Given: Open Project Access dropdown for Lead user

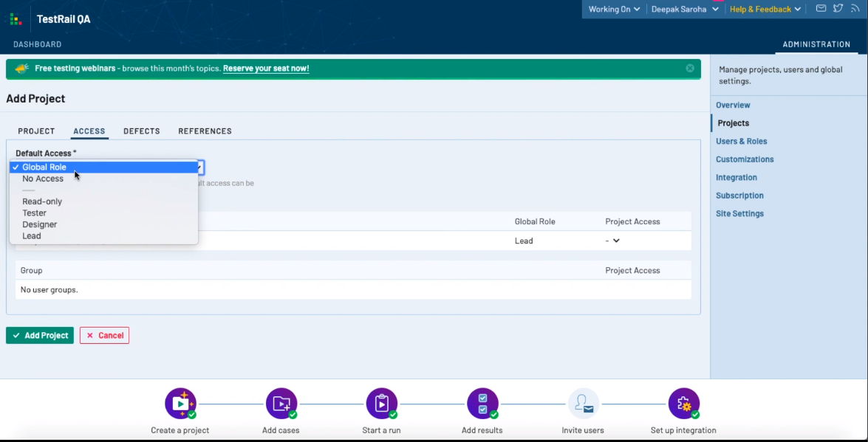Looking at the screenshot, I should pos(612,241).
